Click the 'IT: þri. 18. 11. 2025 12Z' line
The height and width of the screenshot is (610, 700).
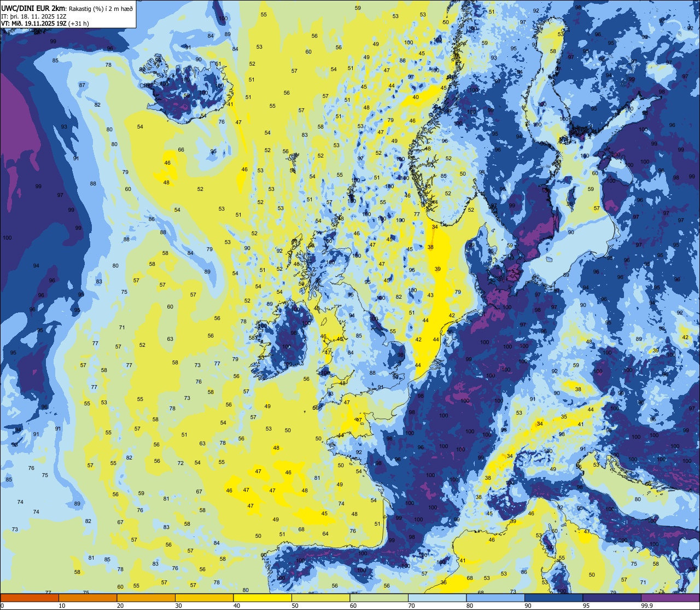point(35,16)
